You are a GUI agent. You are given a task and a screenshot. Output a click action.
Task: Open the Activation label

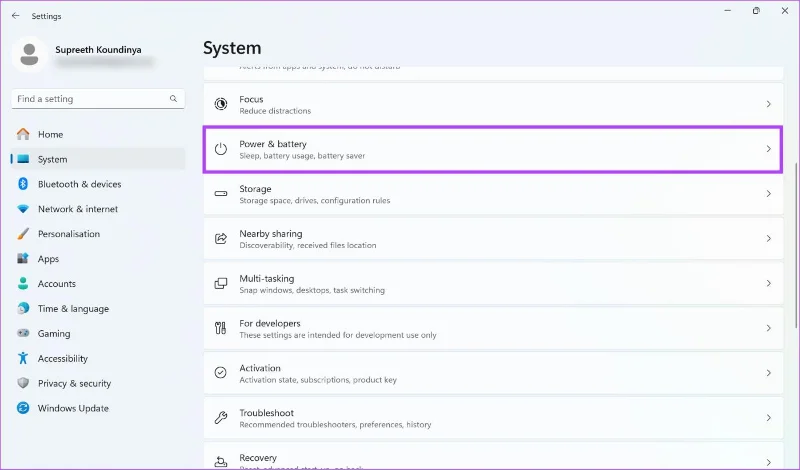click(260, 368)
